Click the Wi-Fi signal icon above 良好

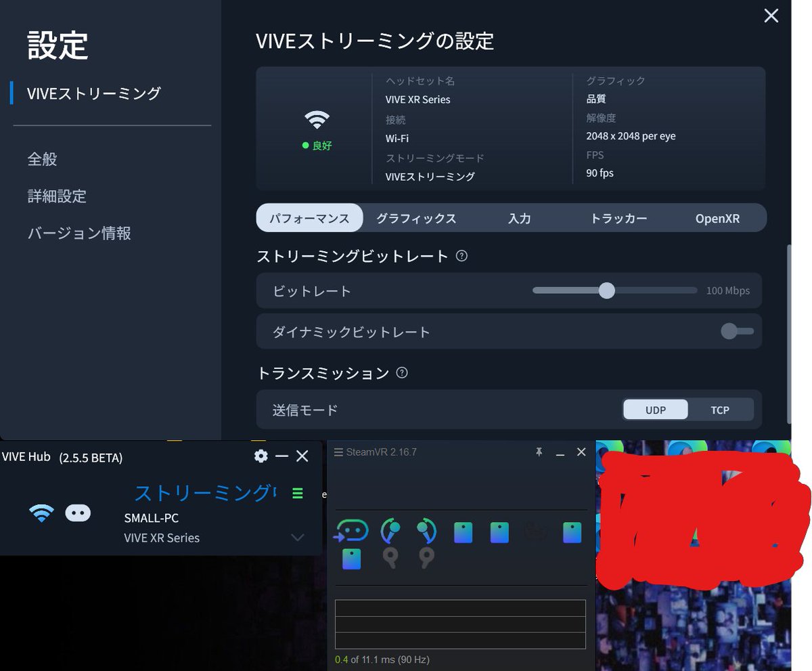click(317, 121)
